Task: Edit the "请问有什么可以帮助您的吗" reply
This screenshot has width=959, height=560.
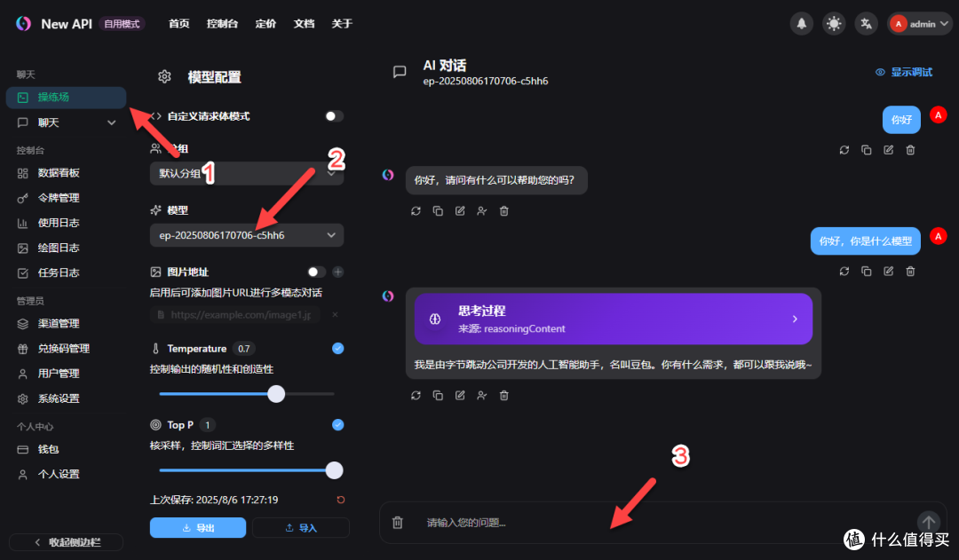Action: pos(460,211)
